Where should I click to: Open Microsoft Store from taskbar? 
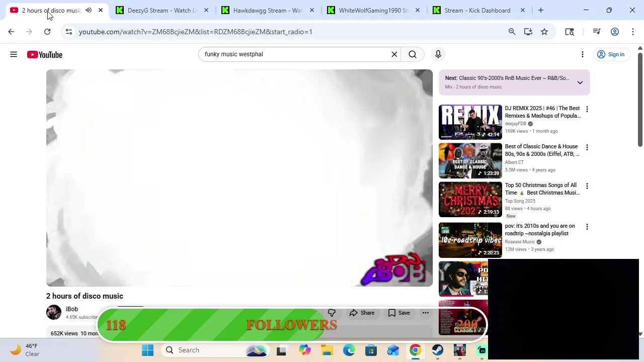click(x=371, y=350)
